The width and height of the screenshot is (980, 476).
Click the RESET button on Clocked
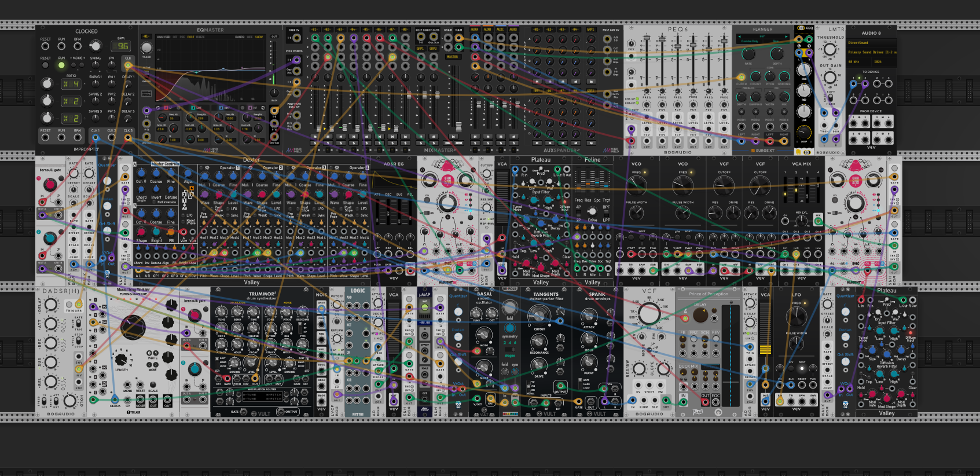(x=46, y=65)
